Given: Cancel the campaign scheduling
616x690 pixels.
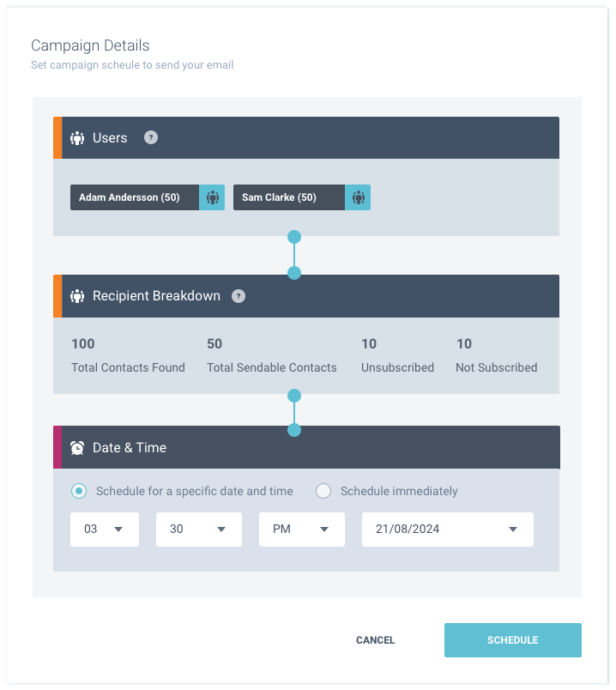Looking at the screenshot, I should [375, 640].
